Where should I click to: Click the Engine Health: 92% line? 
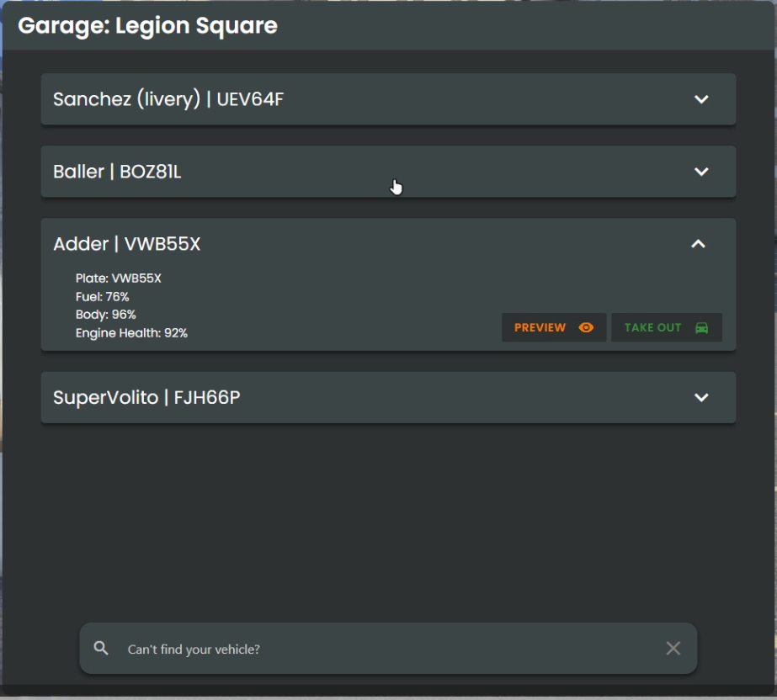[x=131, y=333]
